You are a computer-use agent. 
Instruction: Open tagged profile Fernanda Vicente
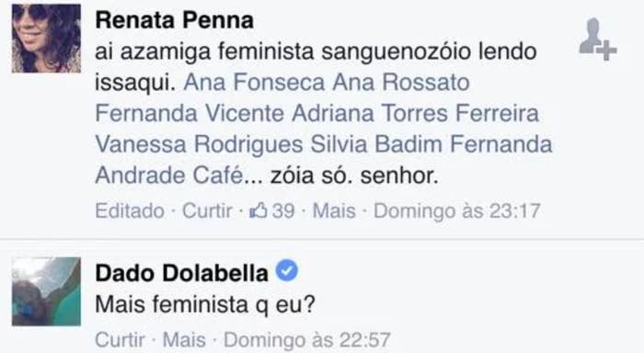click(x=190, y=113)
